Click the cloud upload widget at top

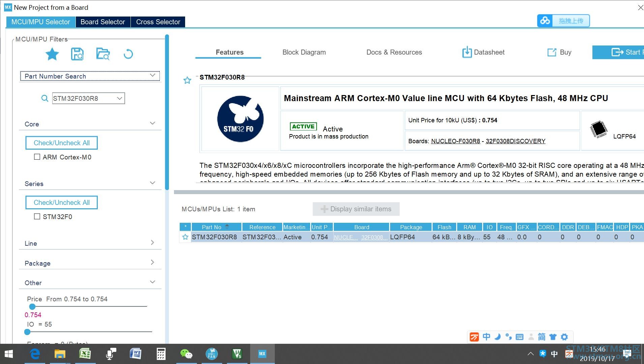point(563,21)
